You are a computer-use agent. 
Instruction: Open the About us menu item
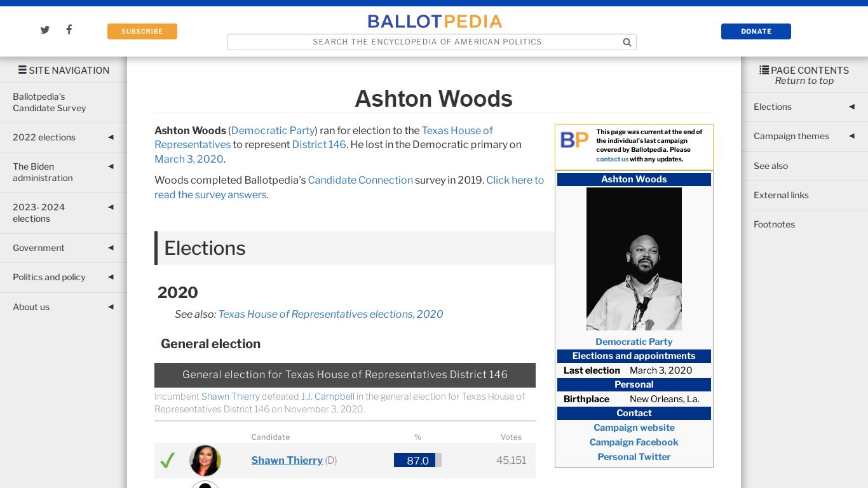[x=31, y=307]
